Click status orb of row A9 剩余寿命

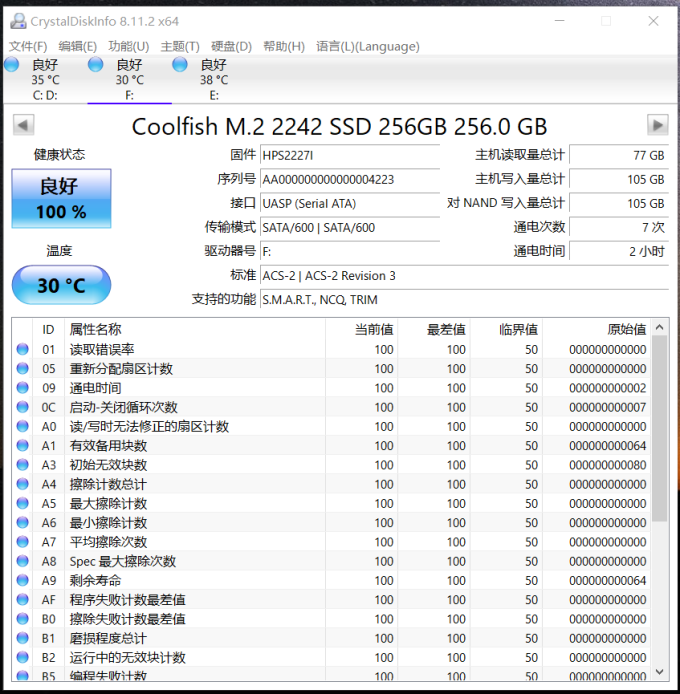click(23, 580)
